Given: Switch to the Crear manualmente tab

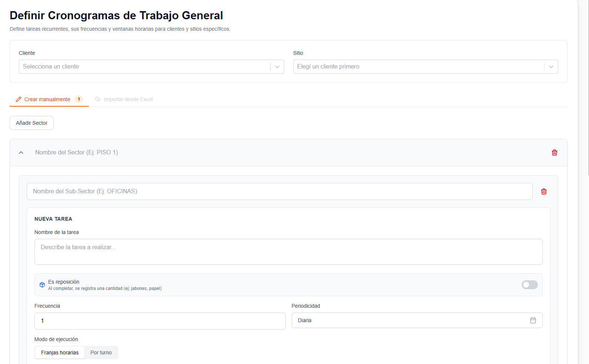Looking at the screenshot, I should click(x=49, y=99).
